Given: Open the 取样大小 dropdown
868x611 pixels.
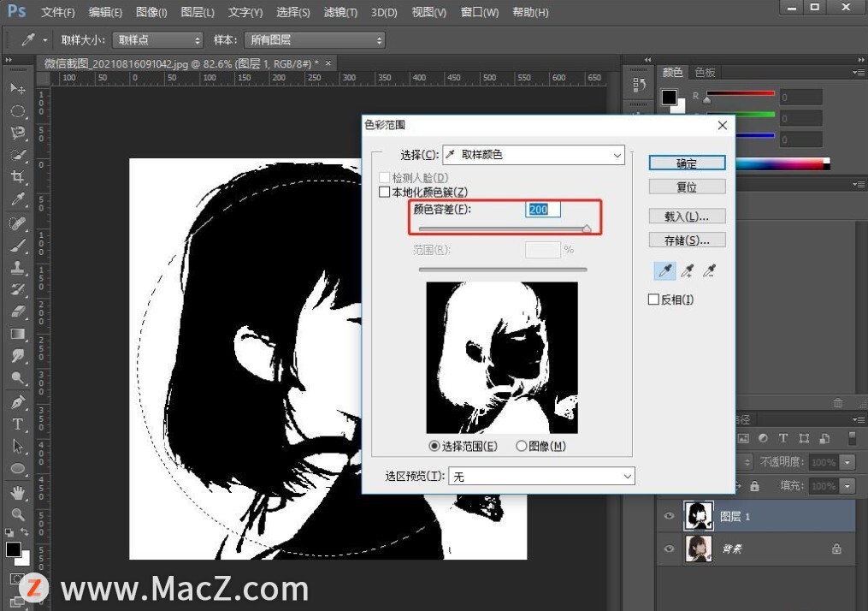Looking at the screenshot, I should [x=157, y=40].
